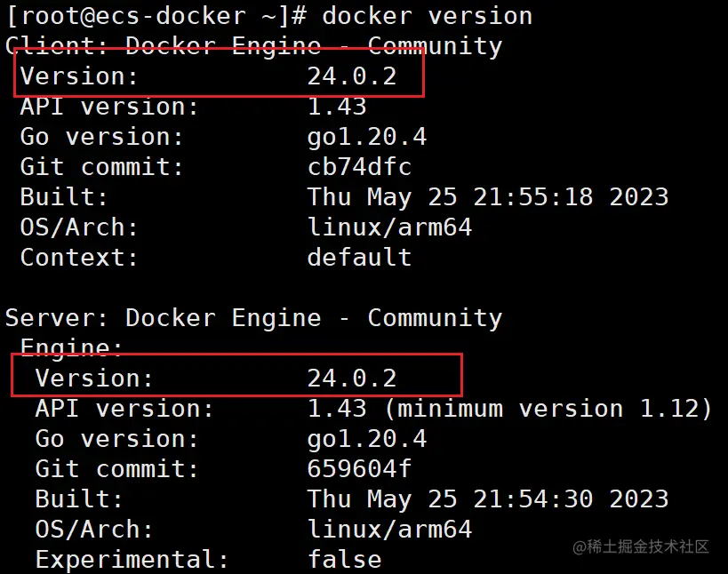Click the Server "Git commit:" label

[x=117, y=469]
